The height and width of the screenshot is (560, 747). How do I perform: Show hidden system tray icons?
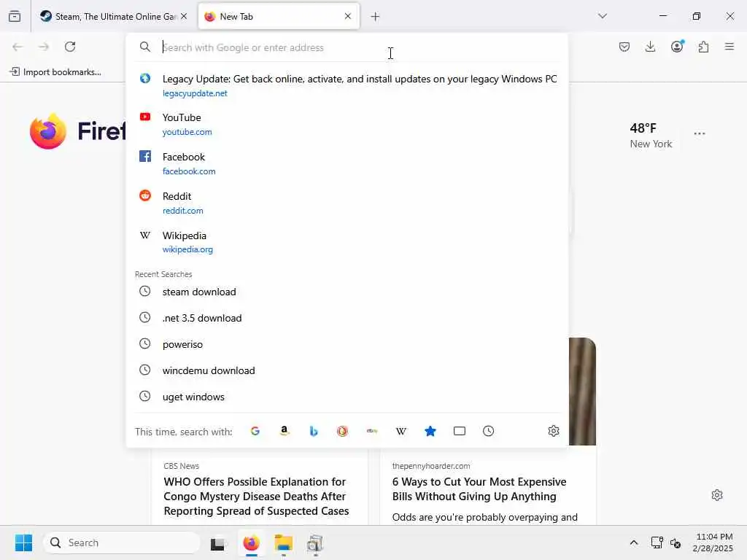[x=634, y=542]
